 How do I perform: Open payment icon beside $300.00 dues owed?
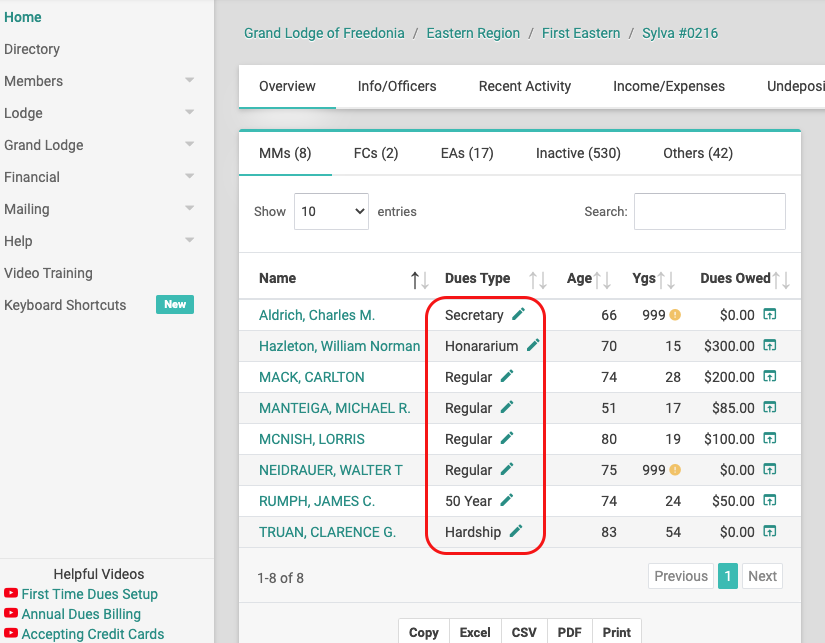pyautogui.click(x=770, y=345)
